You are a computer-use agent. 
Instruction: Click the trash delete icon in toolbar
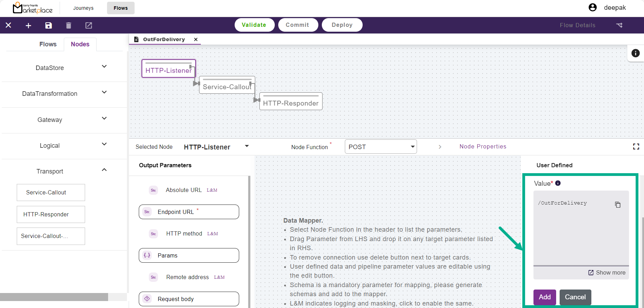(68, 25)
